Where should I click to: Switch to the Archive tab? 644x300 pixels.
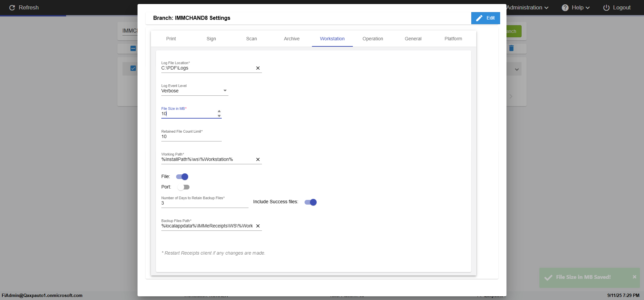tap(292, 39)
